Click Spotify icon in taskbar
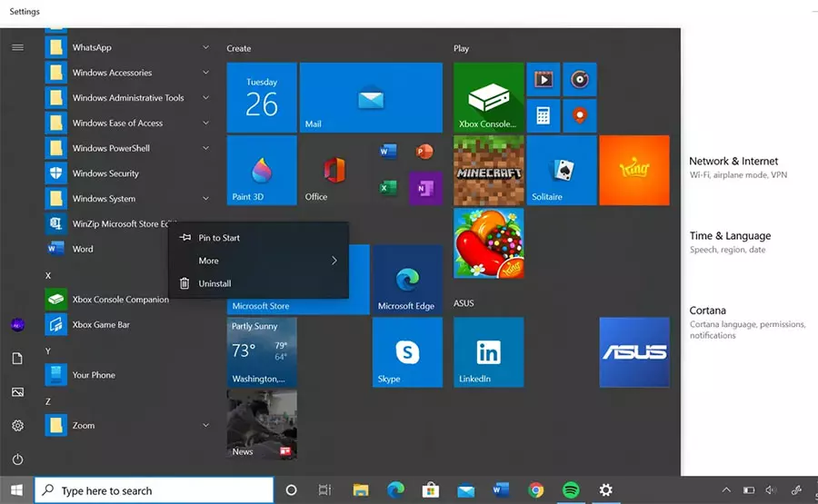The width and height of the screenshot is (818, 504). pos(571,490)
